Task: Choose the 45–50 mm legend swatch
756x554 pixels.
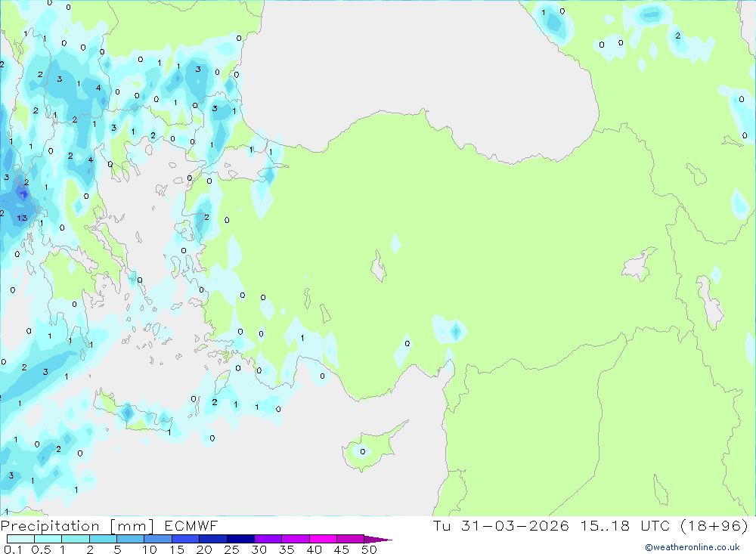Action: pyautogui.click(x=350, y=539)
